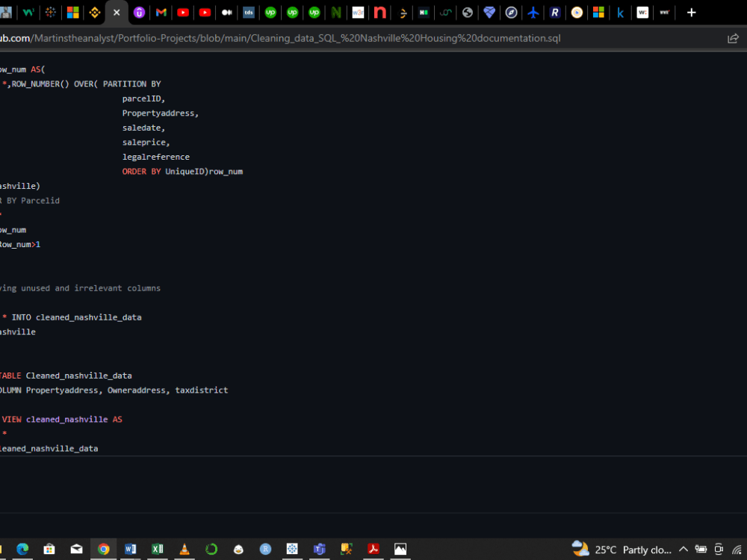Open the red n tab
The image size is (747, 560).
point(379,13)
